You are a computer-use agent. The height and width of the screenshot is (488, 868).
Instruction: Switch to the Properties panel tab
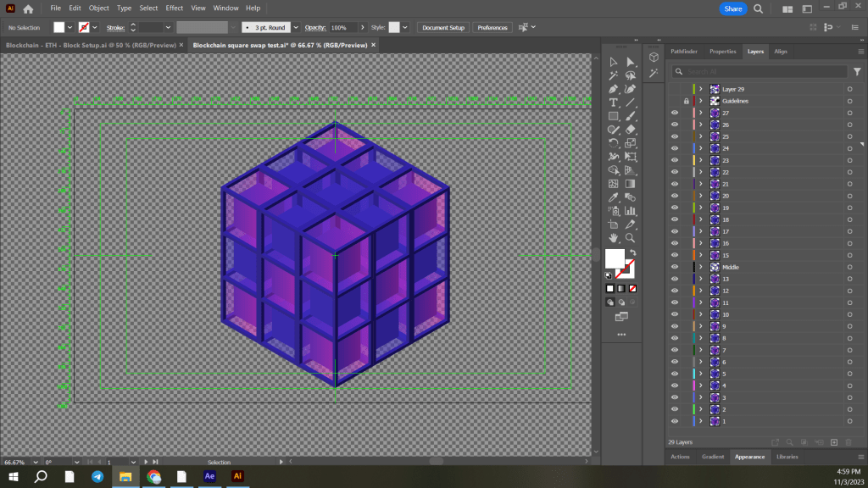(722, 51)
